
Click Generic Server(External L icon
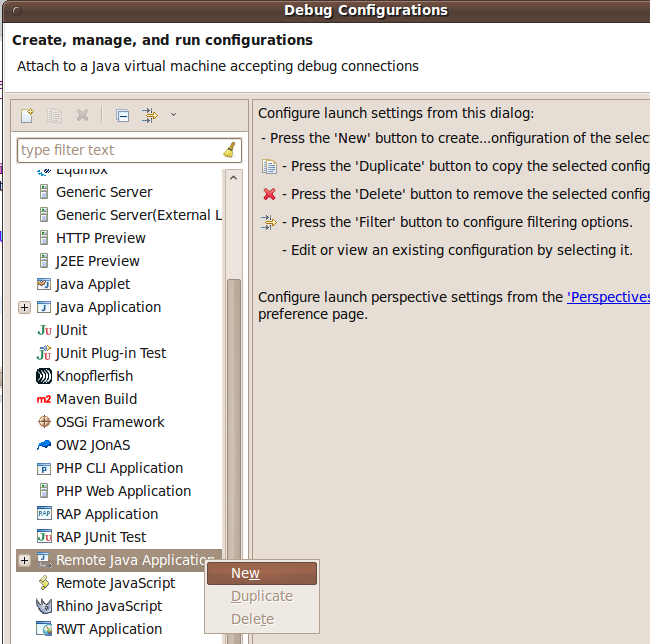point(44,215)
